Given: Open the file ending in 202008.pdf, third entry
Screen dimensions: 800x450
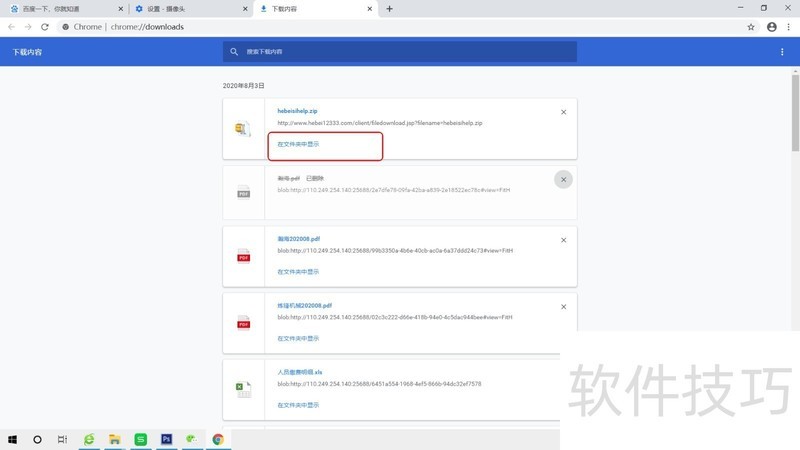Looking at the screenshot, I should tap(298, 239).
